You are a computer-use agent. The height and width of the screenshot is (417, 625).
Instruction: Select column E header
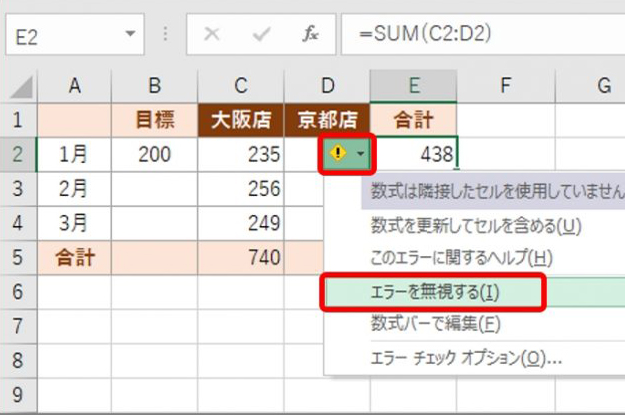[414, 86]
